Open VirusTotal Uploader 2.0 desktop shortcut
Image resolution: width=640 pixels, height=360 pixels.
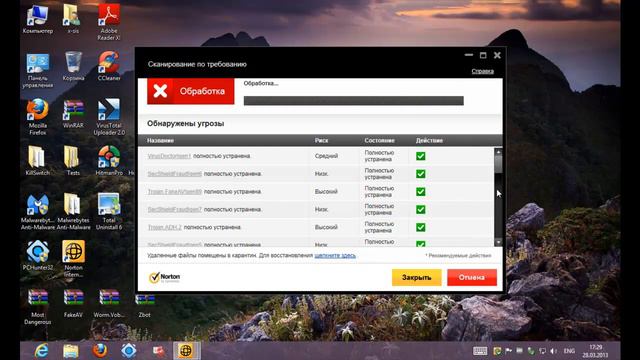pos(109,117)
